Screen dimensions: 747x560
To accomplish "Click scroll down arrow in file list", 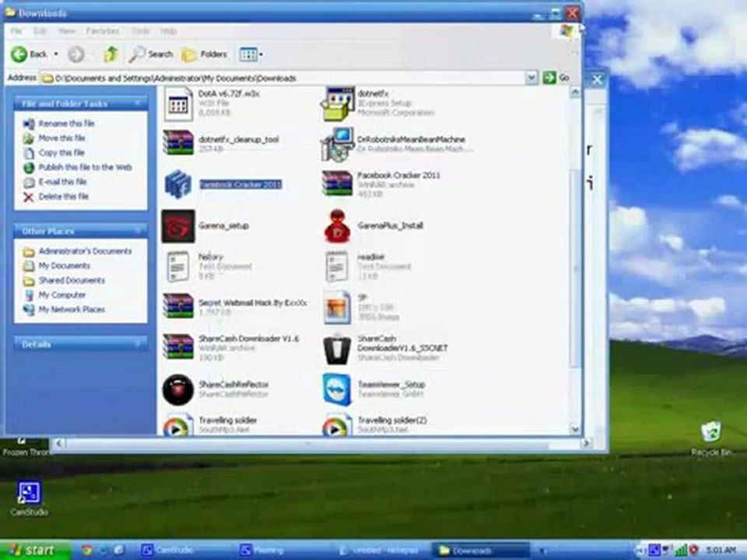I will (x=575, y=429).
